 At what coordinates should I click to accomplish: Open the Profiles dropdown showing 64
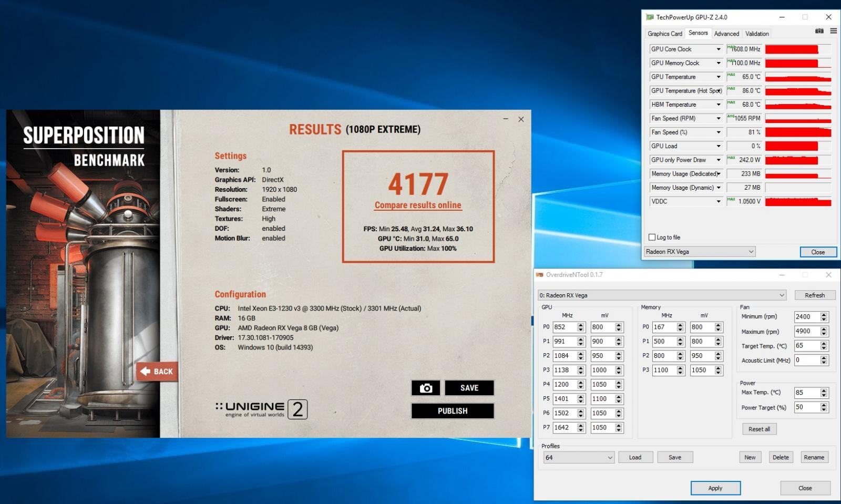579,457
